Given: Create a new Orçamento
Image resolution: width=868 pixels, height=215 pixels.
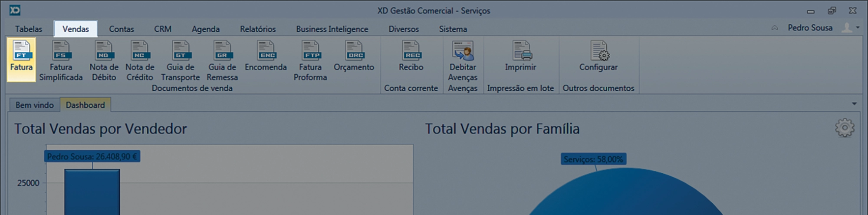Looking at the screenshot, I should coord(354,56).
